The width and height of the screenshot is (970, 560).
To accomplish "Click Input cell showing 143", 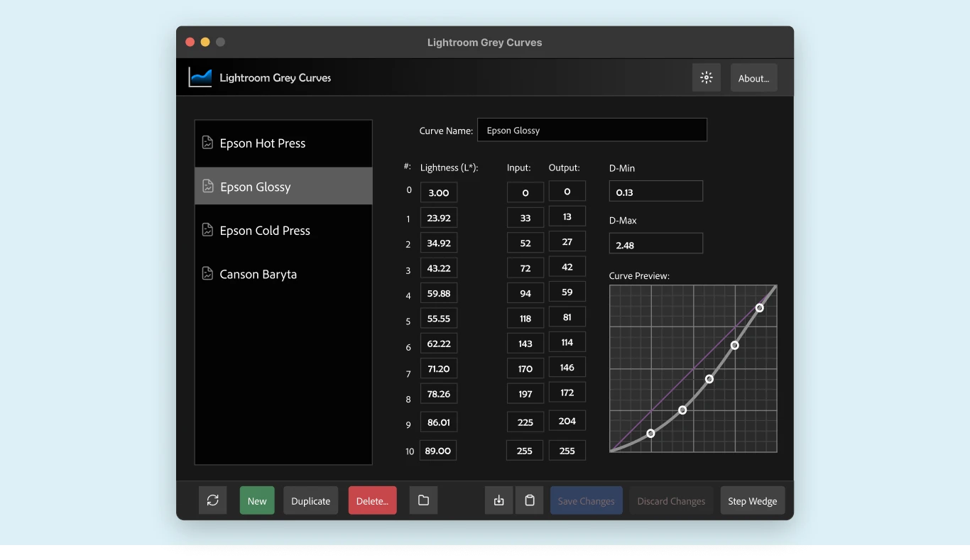I will (525, 344).
